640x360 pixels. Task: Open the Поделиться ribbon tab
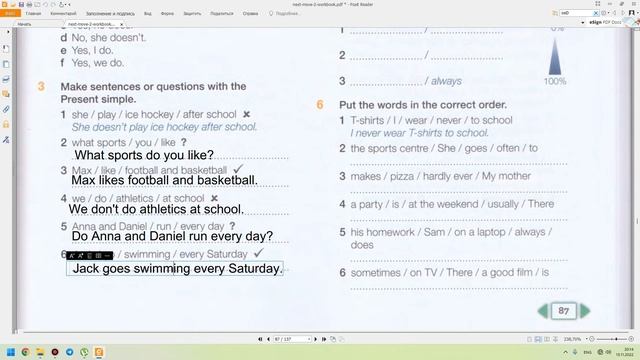(222, 13)
